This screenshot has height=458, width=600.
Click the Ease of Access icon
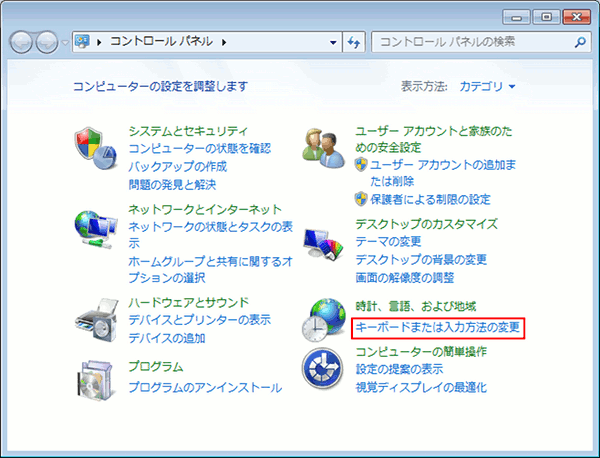click(x=326, y=370)
